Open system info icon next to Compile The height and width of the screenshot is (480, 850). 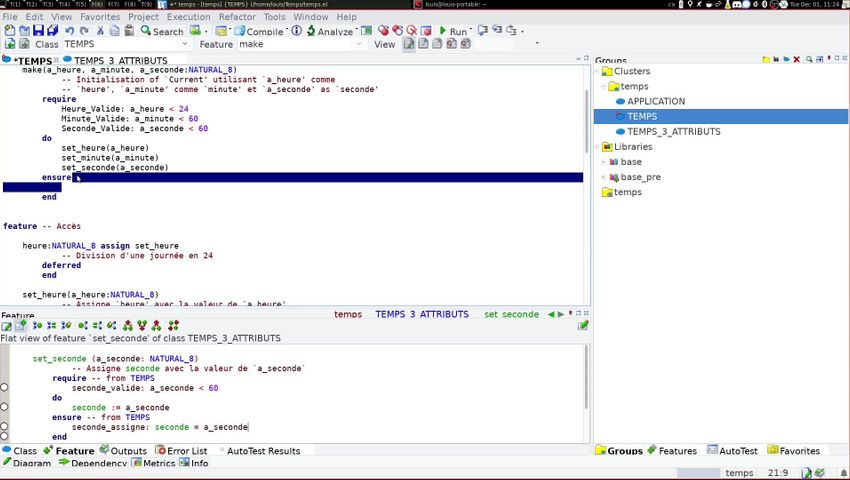(x=297, y=31)
